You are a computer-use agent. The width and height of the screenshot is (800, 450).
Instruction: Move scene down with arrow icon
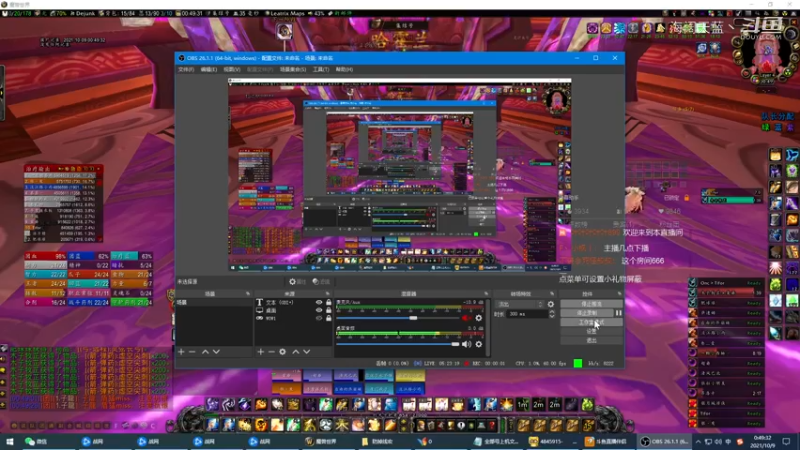[216, 352]
